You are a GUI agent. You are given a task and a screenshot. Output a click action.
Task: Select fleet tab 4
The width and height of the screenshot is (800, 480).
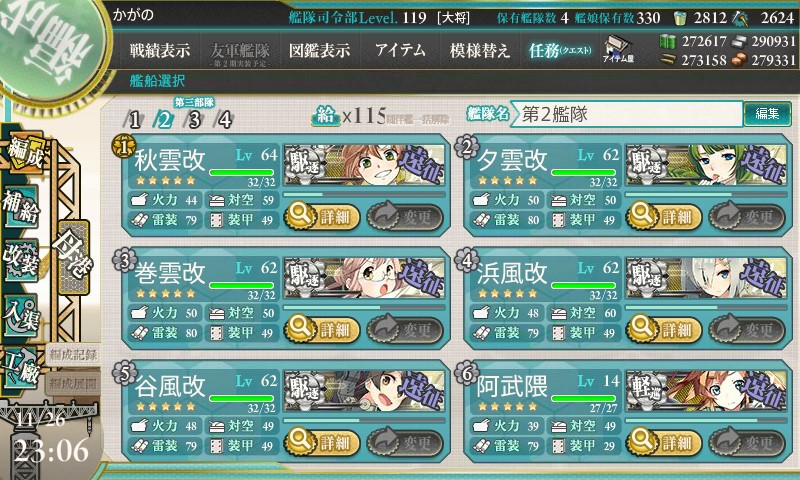click(x=224, y=120)
